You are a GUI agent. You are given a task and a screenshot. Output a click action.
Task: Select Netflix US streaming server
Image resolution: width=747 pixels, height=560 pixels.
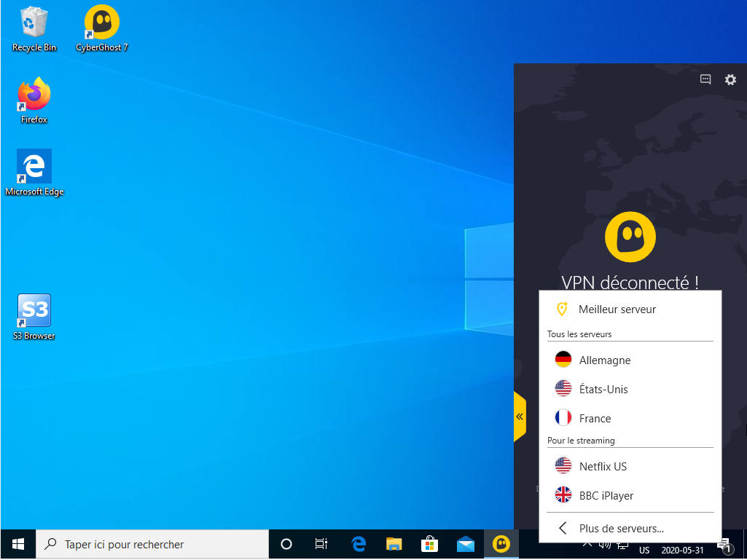(602, 467)
